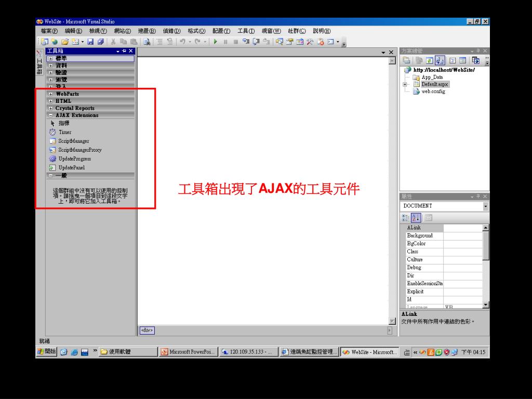Open the 檢視(V) menu
The width and height of the screenshot is (532, 399).
coord(98,31)
